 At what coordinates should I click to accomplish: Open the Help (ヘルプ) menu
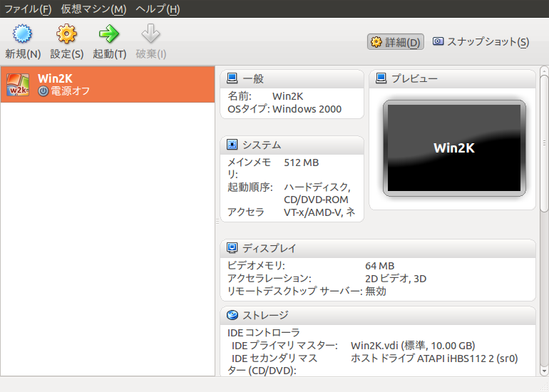[158, 9]
